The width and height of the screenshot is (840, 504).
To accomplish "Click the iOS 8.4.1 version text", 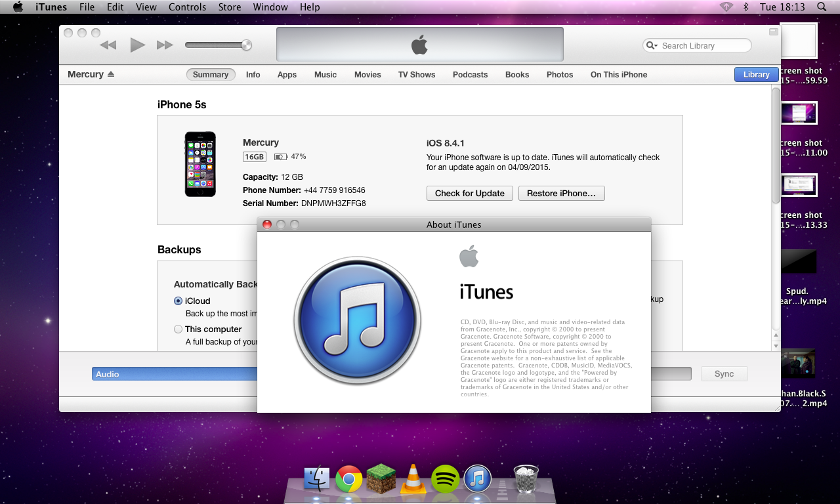I will (x=446, y=143).
